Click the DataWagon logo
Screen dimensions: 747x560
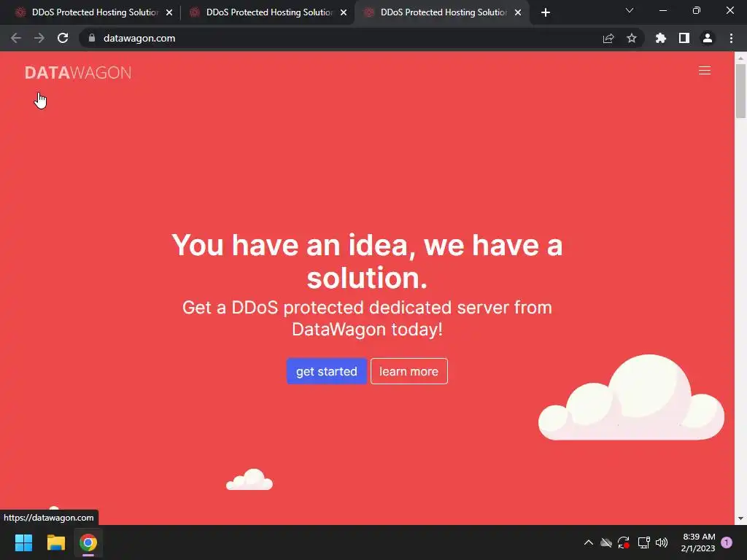click(x=77, y=72)
